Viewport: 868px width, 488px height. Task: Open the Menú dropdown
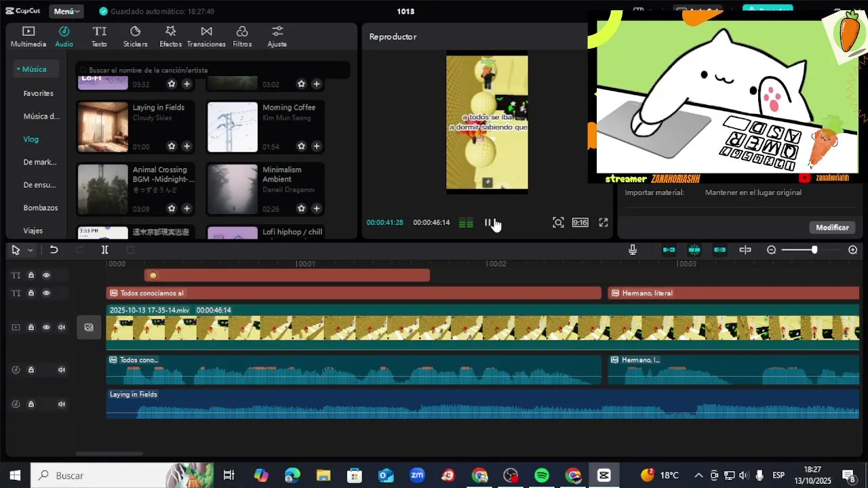[66, 11]
